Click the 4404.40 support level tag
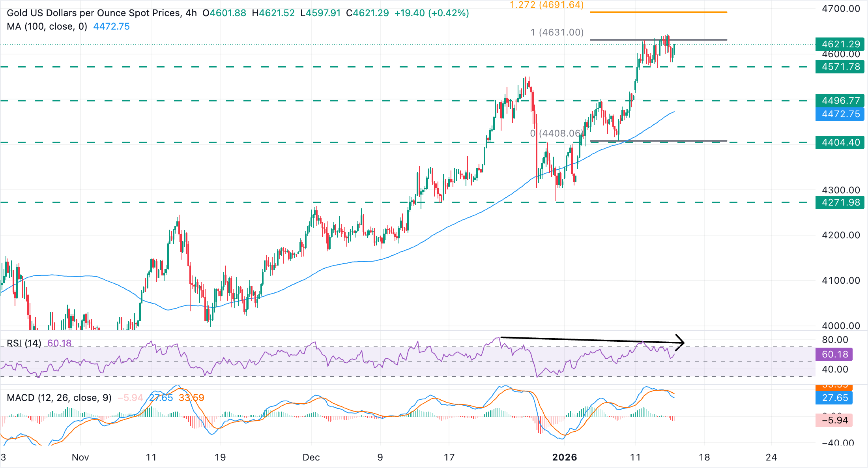The height and width of the screenshot is (468, 868). (840, 142)
